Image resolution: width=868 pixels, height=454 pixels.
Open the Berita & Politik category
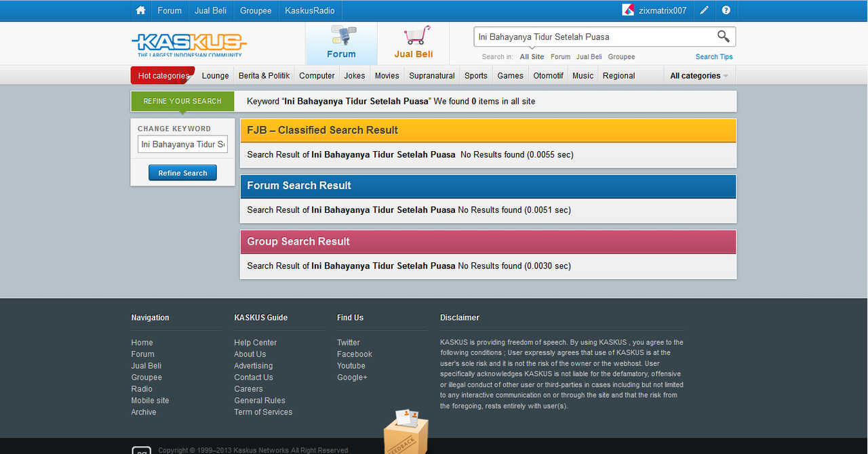pos(264,76)
